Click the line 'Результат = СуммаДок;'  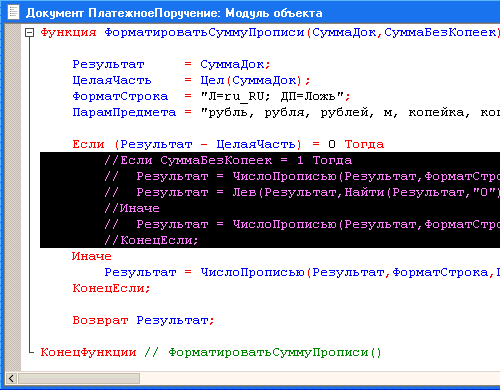tap(171, 64)
